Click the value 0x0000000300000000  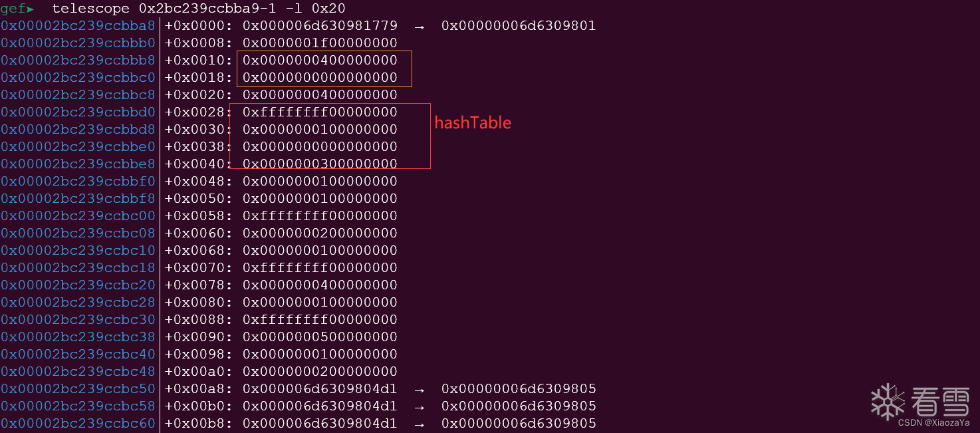tap(320, 164)
